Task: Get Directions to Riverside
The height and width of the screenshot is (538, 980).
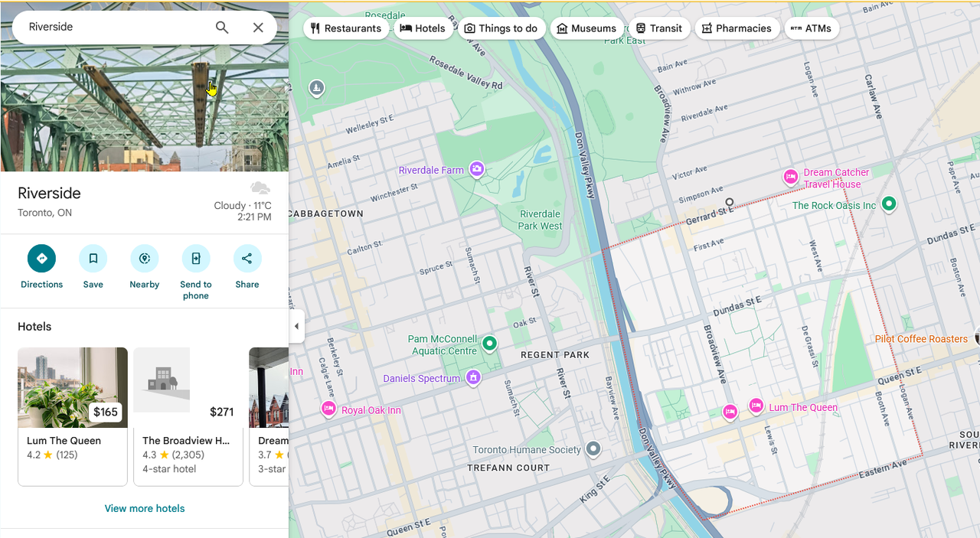Action: pyautogui.click(x=41, y=259)
